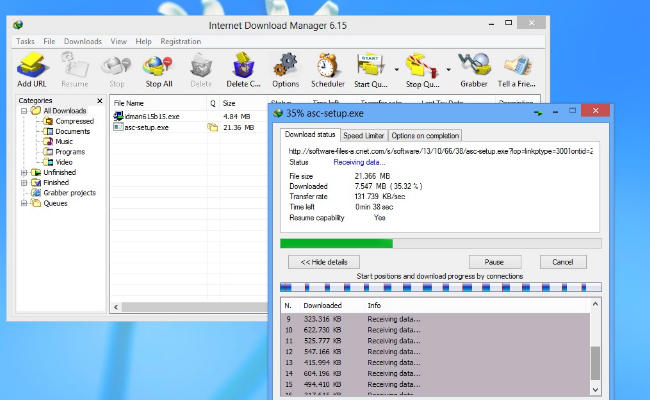Click the File Name column header
Screen dimensions: 650x400
tap(159, 103)
